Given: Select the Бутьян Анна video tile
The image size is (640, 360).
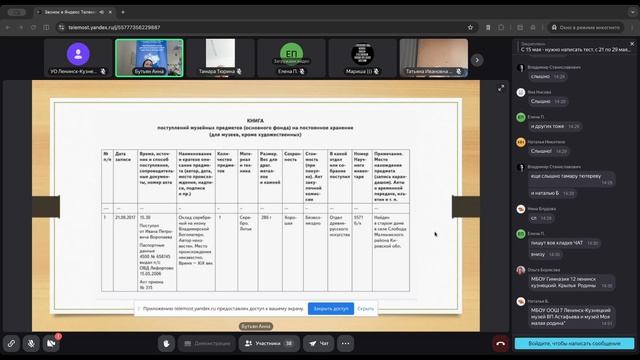Looking at the screenshot, I should (x=149, y=58).
